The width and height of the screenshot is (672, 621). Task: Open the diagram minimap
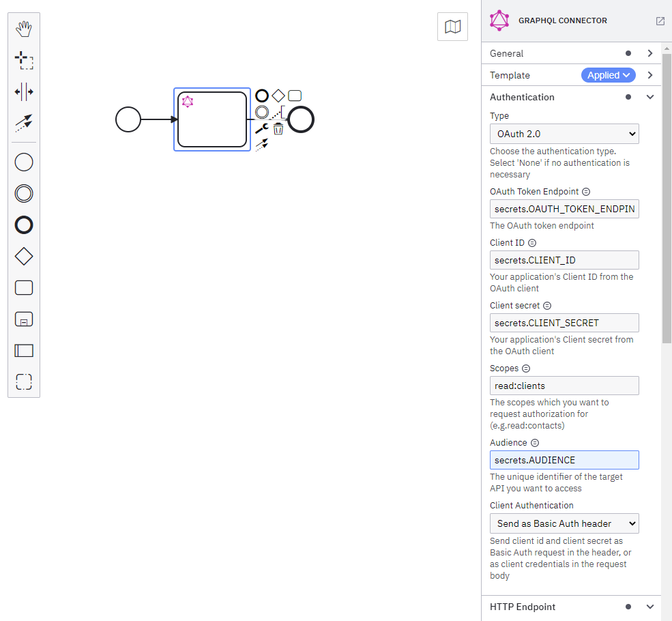click(452, 26)
